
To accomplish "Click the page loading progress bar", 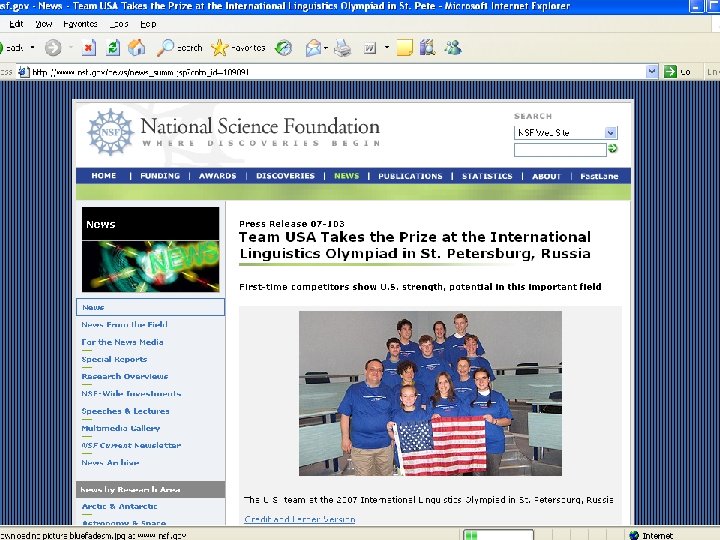I will (498, 535).
